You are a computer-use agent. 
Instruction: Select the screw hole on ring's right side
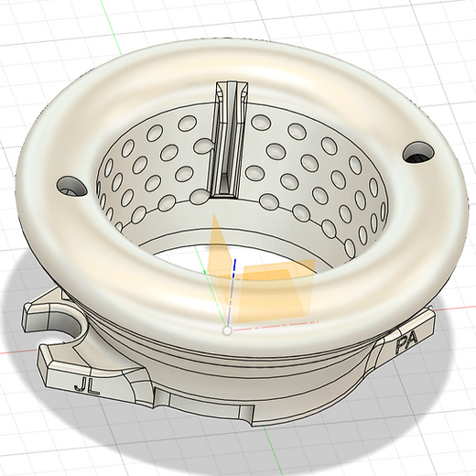coord(418,152)
